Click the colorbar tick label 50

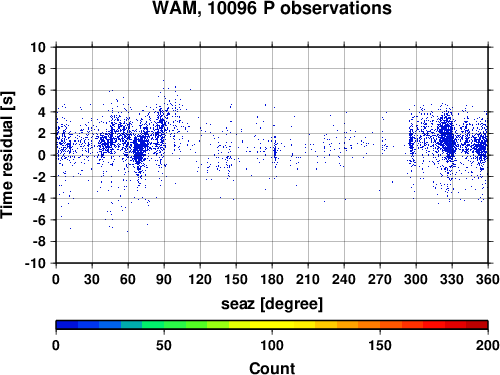164,345
